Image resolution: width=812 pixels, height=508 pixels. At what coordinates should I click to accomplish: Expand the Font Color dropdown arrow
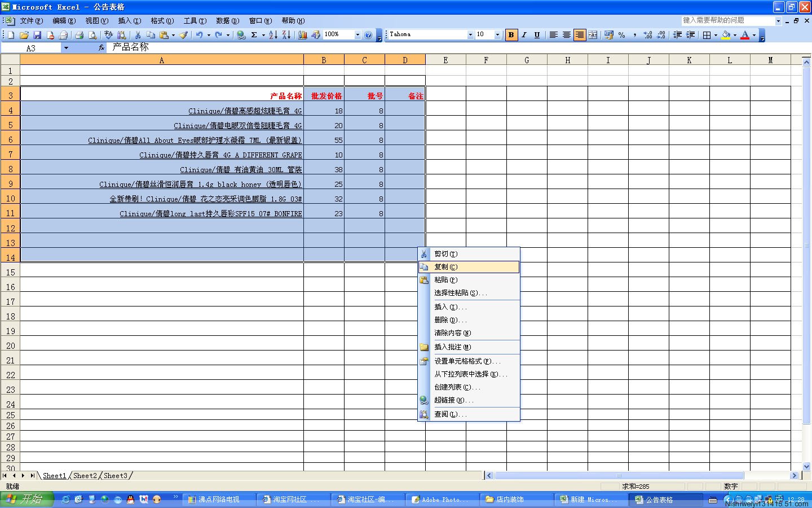754,35
